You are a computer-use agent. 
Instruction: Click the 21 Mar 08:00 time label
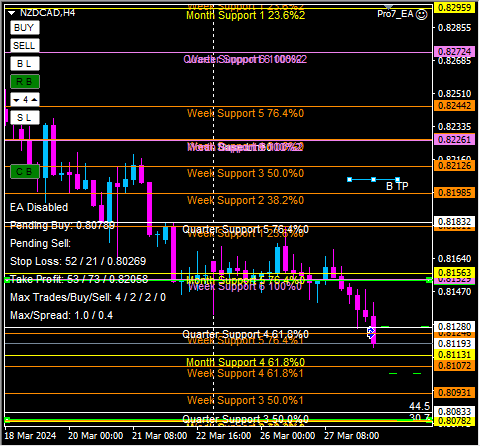(160, 436)
